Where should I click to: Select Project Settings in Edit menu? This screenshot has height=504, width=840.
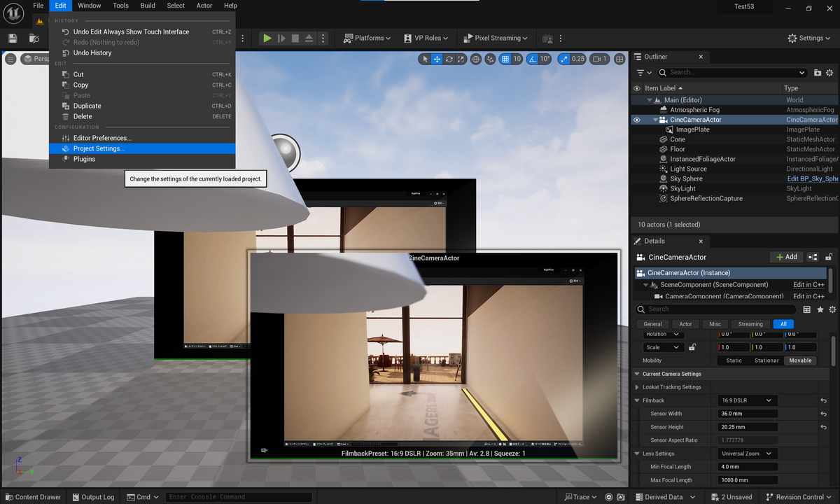pyautogui.click(x=142, y=148)
